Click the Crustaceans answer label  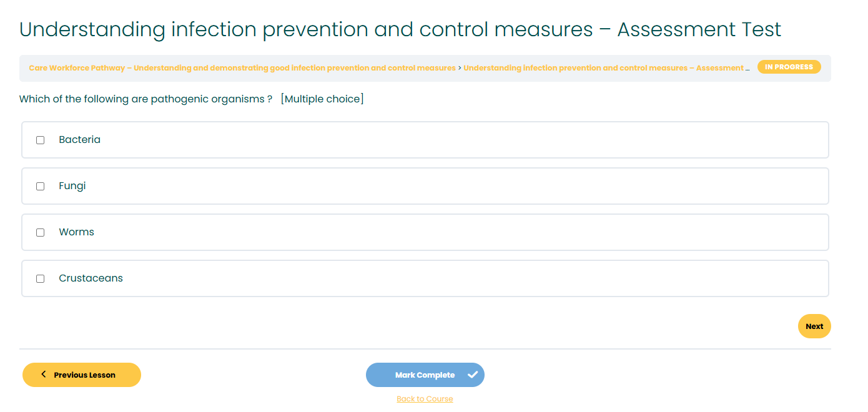tap(91, 278)
